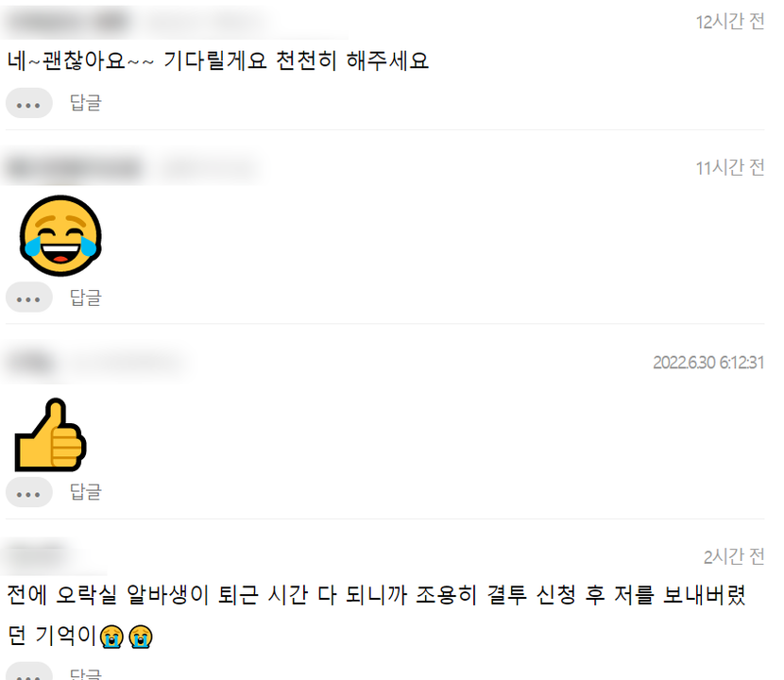Reply (답글) to the thumbs-up comment
Screen dimensions: 784x680
[86, 492]
